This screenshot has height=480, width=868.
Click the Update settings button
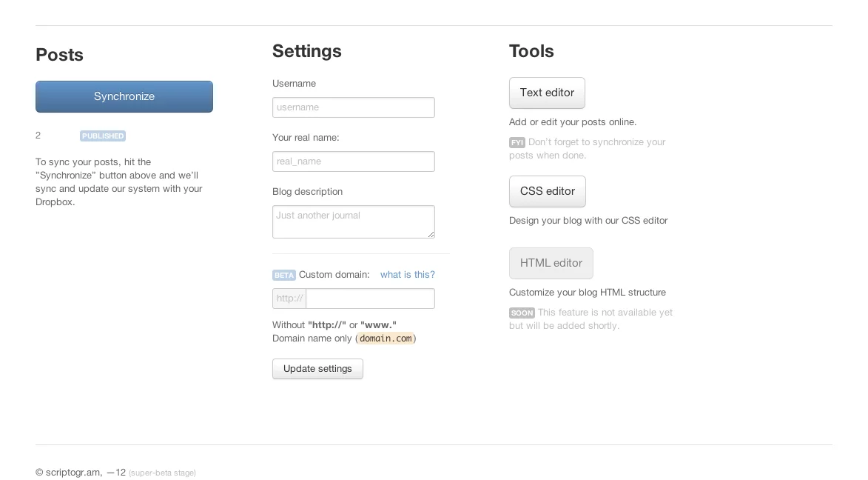point(317,368)
